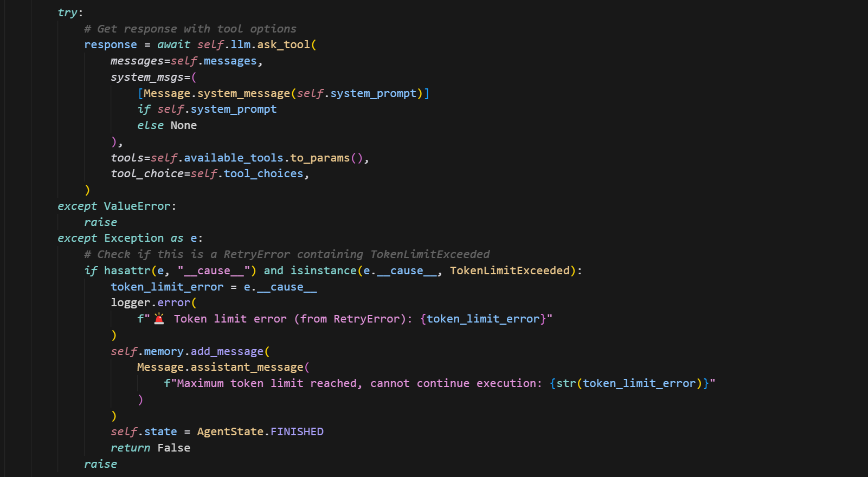868x477 pixels.
Task: Click 'tool_choice=self.tool_choices,' line
Action: click(210, 173)
